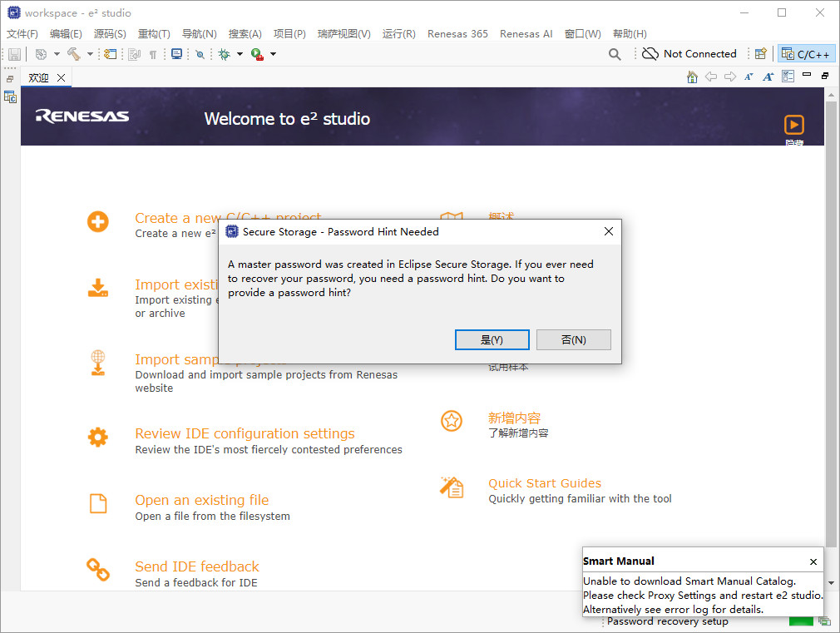
Task: Open the Quick Start Guides link
Action: point(545,483)
